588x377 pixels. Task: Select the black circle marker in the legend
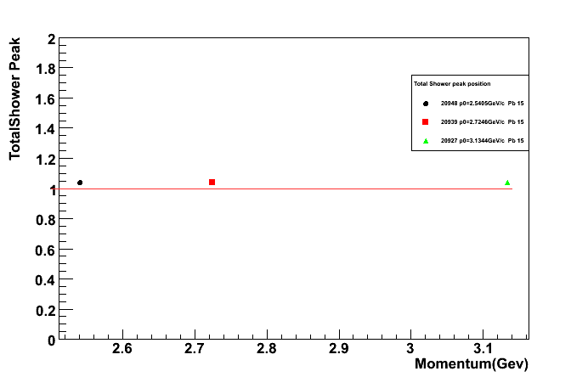(x=426, y=104)
